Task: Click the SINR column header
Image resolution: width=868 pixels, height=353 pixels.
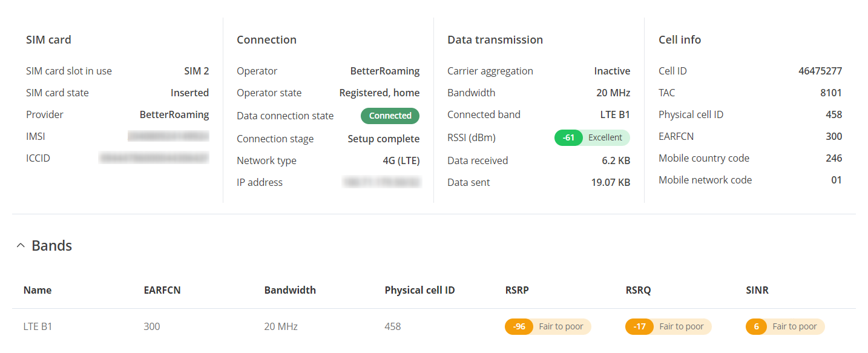Action: [757, 290]
